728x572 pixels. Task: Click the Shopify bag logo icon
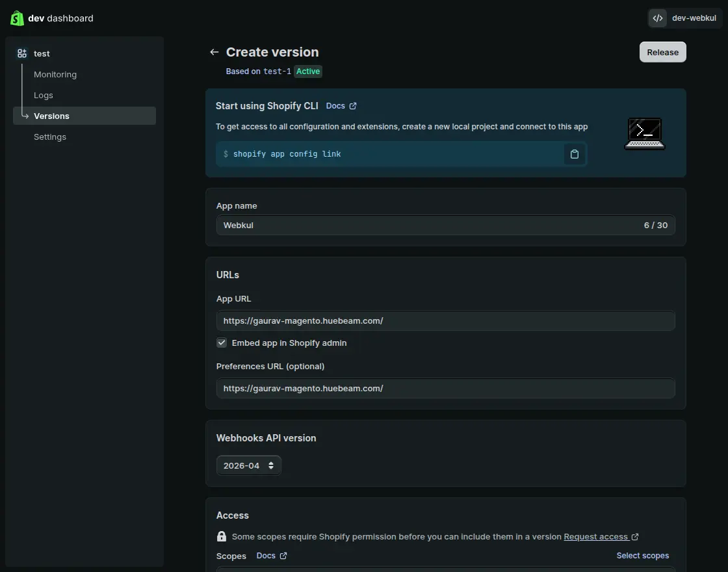pos(17,18)
